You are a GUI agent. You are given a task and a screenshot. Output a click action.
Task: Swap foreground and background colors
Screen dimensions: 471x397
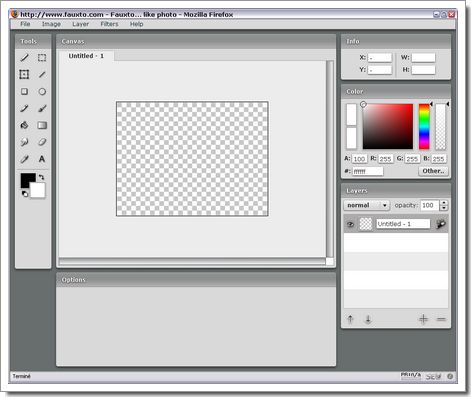(41, 177)
